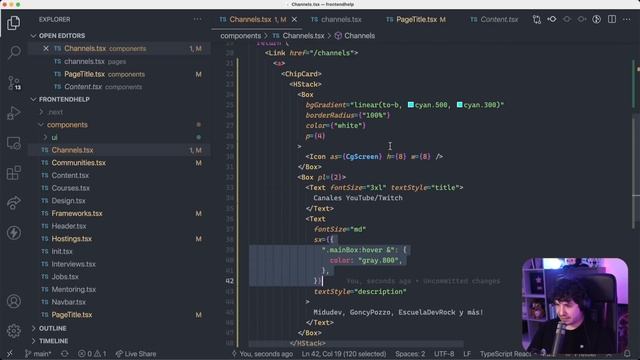Change indentation via Spaces: 2
Screen dimensions: 640x360
(x=410, y=354)
